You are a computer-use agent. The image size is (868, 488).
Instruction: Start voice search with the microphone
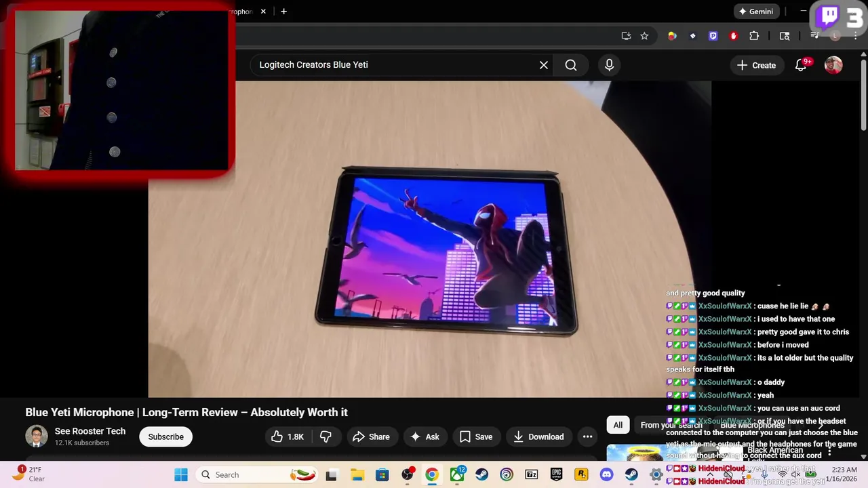coord(609,65)
